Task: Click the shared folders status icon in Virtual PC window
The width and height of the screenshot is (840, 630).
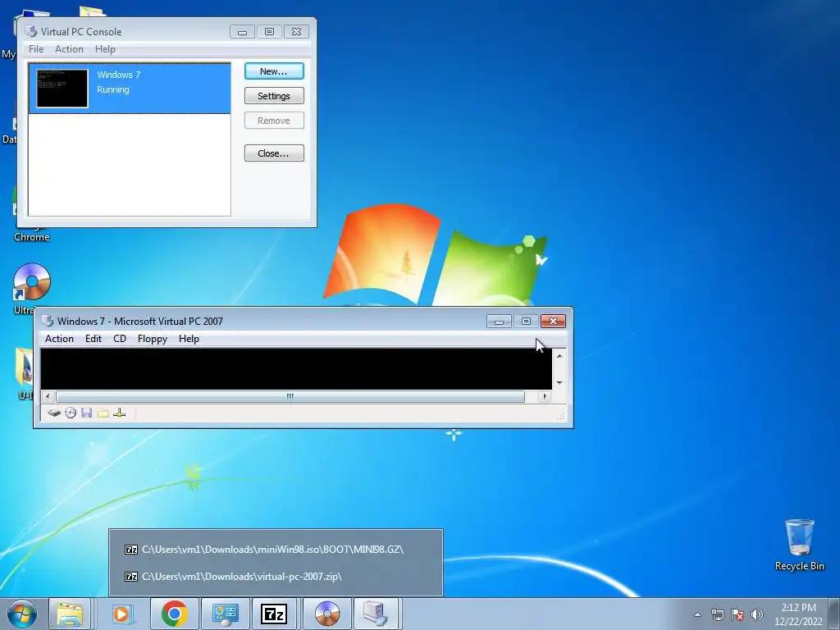Action: coord(103,413)
